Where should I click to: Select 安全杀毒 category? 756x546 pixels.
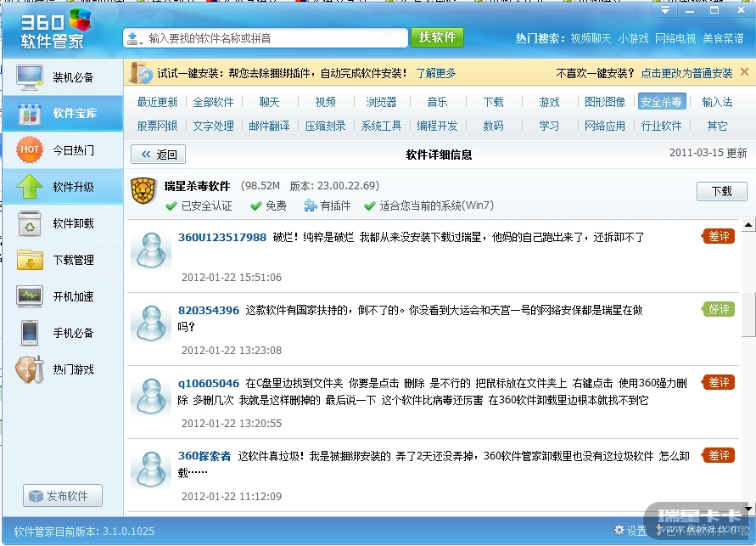(x=662, y=102)
